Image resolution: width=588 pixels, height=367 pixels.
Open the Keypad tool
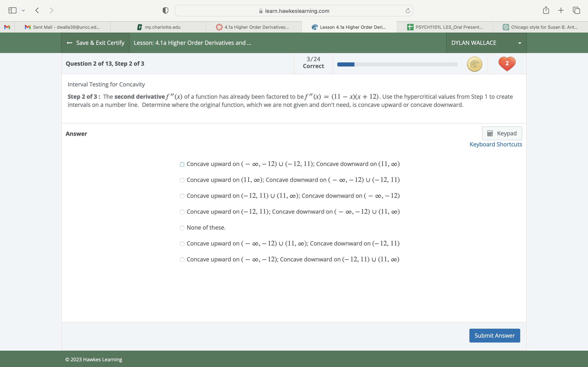501,133
